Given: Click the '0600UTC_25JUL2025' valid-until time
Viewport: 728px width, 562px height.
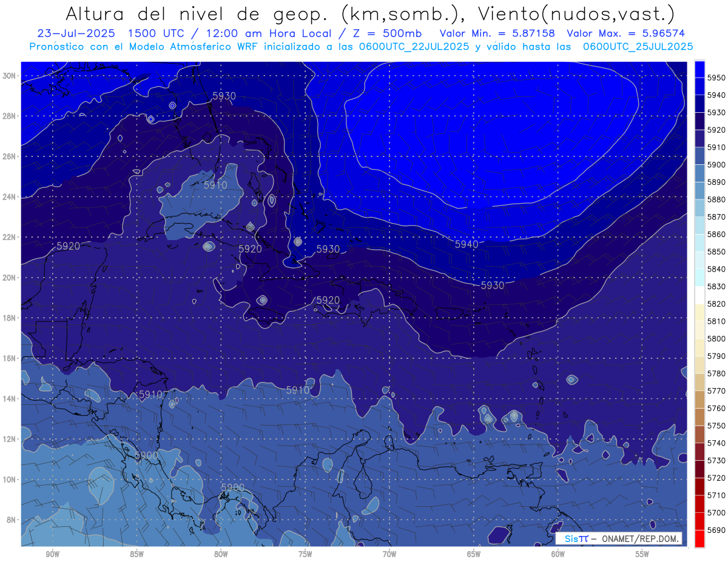Looking at the screenshot, I should (638, 46).
